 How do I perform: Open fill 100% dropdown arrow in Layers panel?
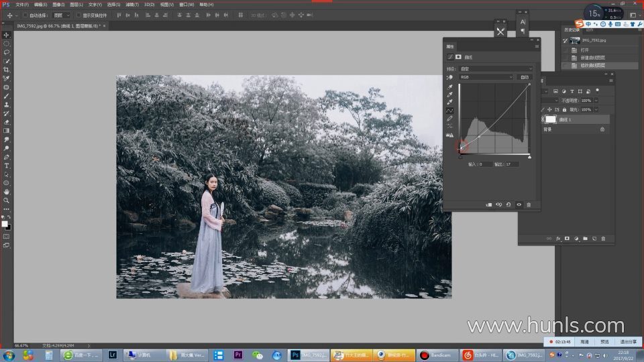pos(596,109)
